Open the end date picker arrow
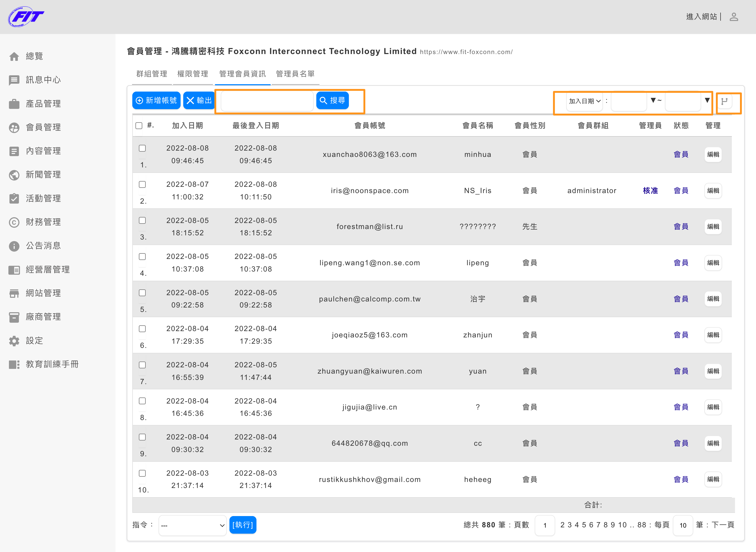 tap(707, 100)
